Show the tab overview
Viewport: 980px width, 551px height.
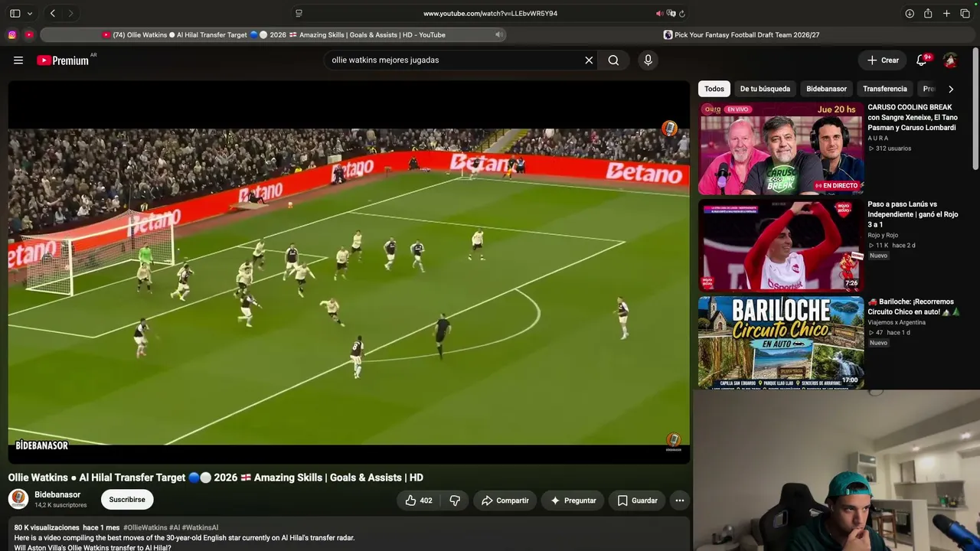click(x=965, y=14)
